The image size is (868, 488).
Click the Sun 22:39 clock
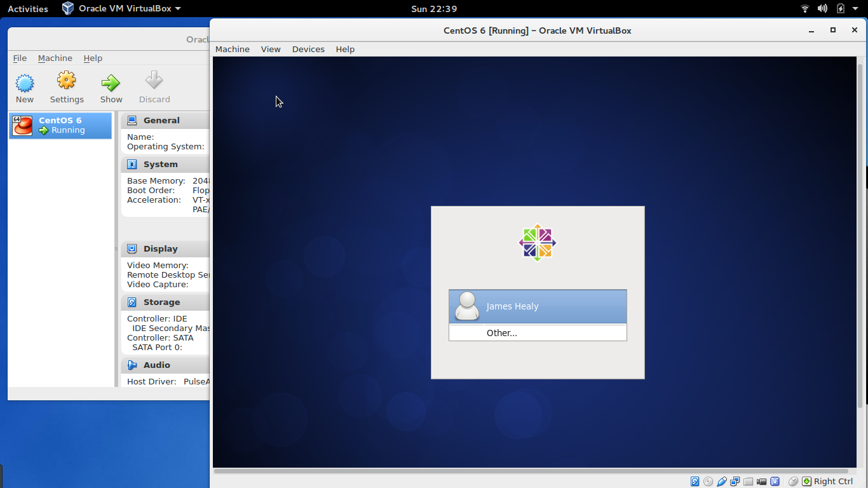434,8
